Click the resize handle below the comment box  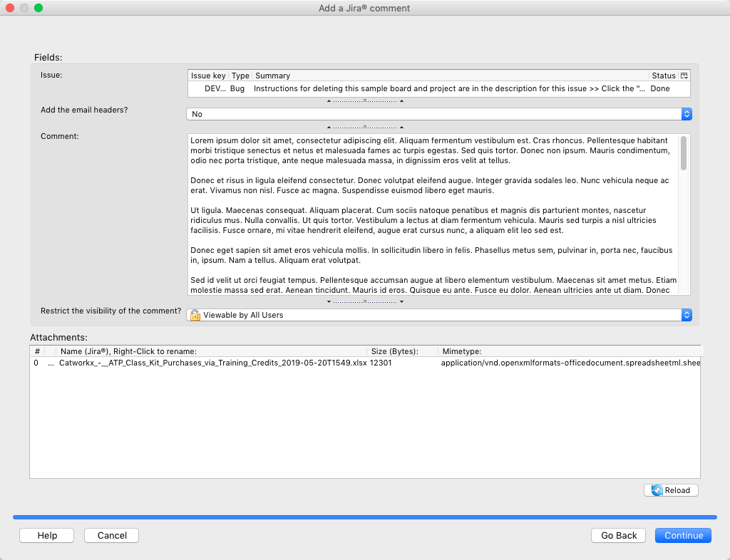point(365,301)
